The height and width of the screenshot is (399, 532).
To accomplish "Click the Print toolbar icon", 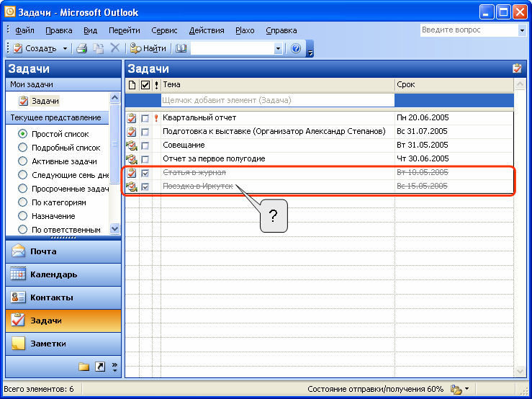I will click(81, 48).
